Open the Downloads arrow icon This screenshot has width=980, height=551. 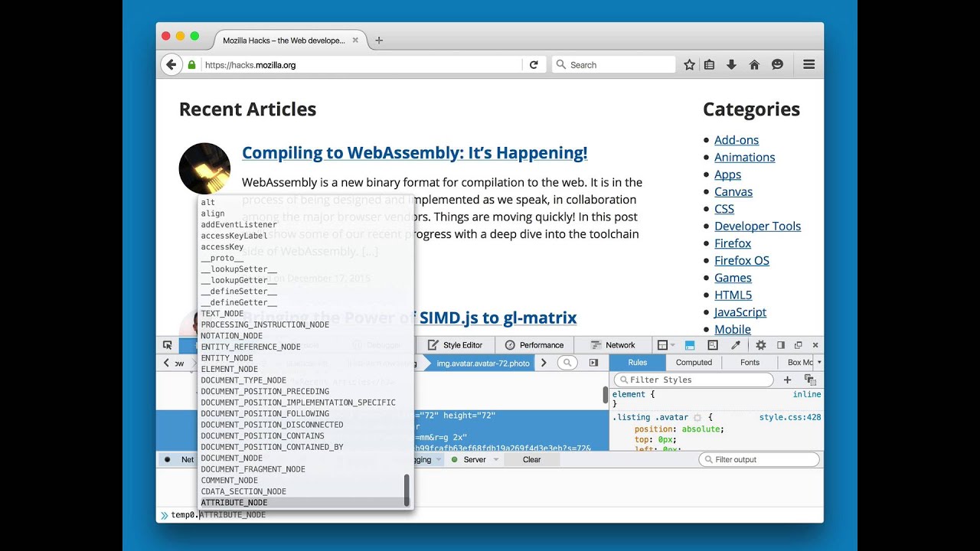click(x=731, y=65)
